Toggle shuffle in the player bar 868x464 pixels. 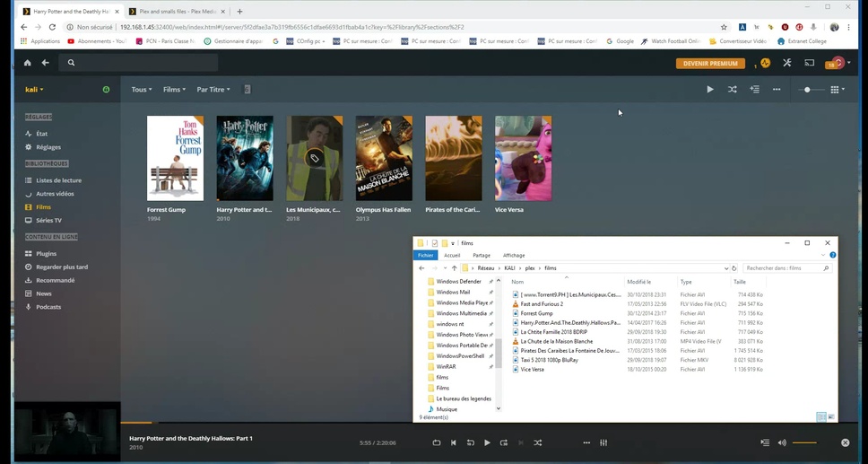click(538, 442)
